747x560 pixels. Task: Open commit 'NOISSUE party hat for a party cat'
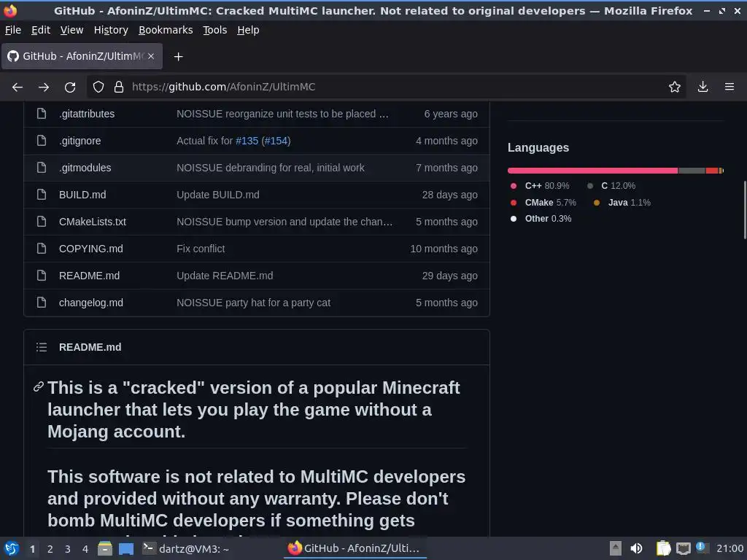(253, 303)
